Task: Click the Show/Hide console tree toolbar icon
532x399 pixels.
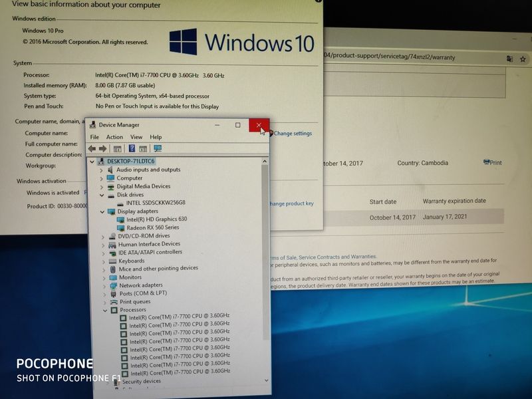Action: (x=118, y=148)
